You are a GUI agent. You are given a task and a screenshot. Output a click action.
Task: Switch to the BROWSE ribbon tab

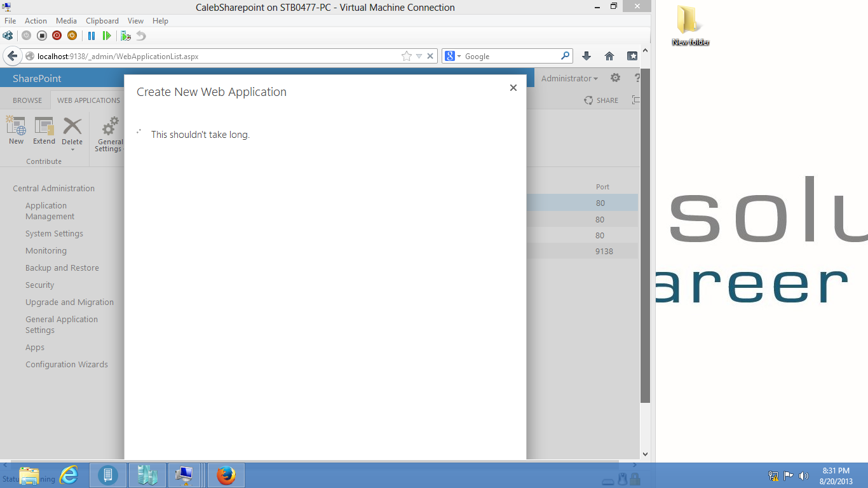point(27,100)
